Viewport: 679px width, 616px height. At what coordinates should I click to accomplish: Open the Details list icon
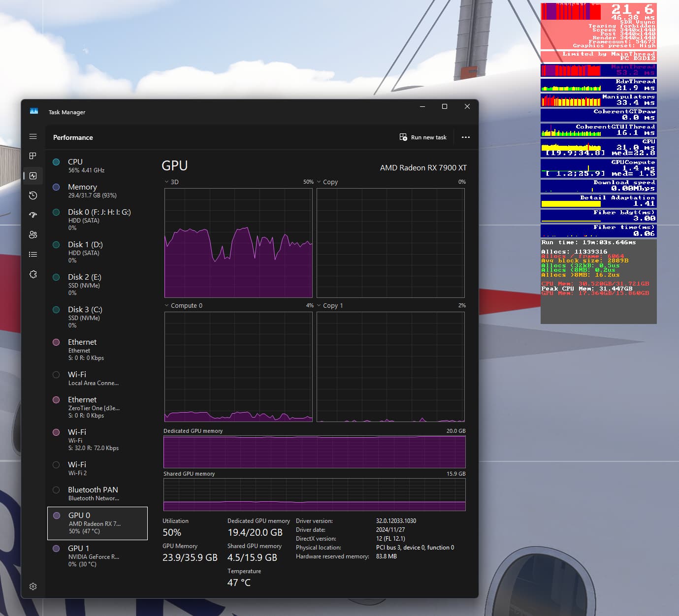point(33,254)
